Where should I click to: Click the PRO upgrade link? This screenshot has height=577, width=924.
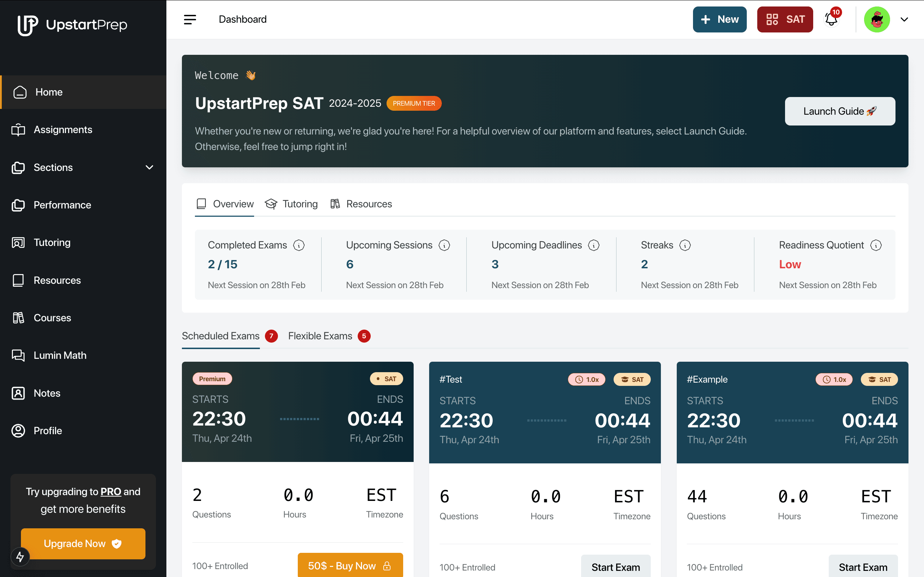pyautogui.click(x=111, y=492)
